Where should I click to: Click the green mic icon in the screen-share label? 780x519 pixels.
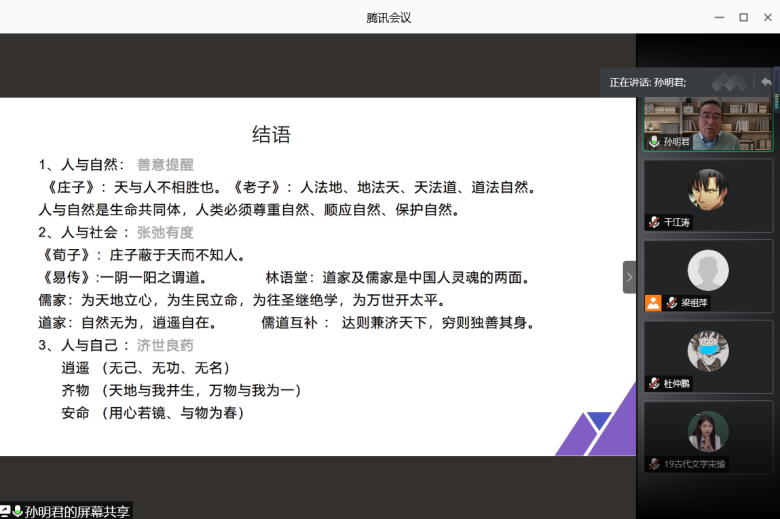pyautogui.click(x=18, y=511)
